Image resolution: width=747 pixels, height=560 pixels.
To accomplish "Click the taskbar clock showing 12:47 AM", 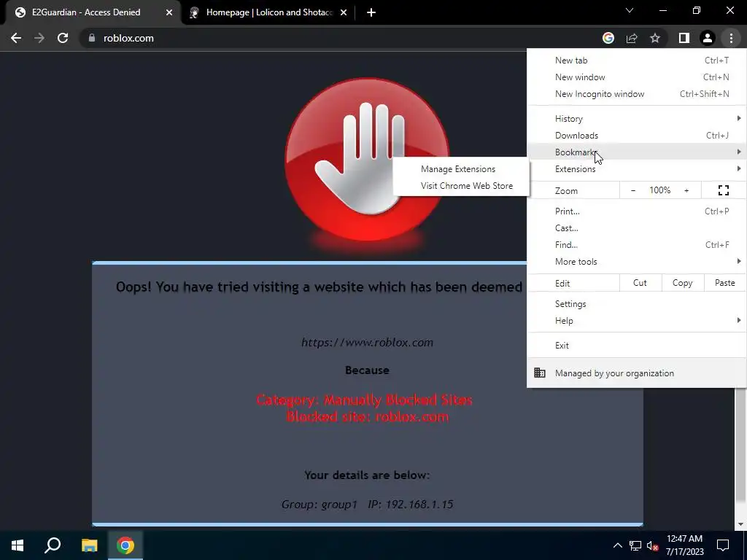I will (x=684, y=545).
